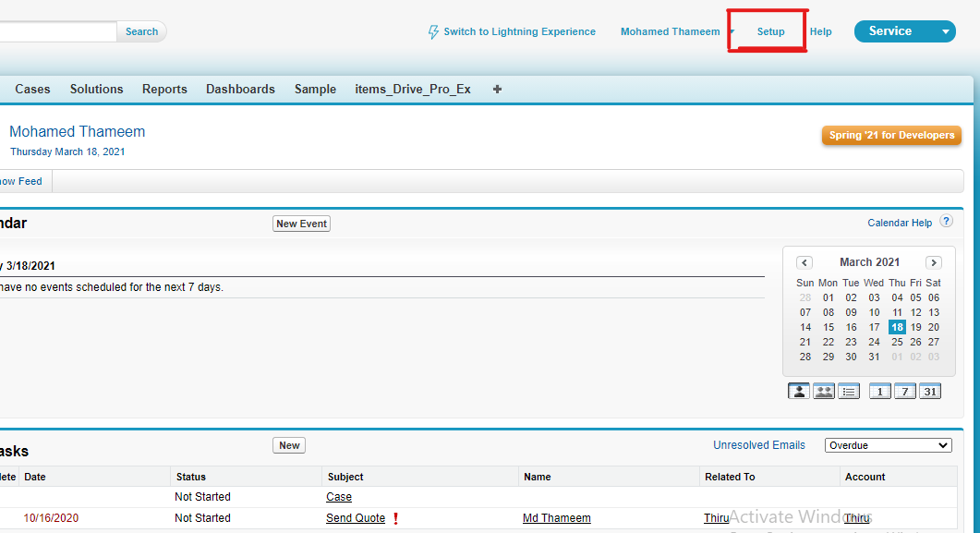Screen dimensions: 980x533
Task: Open the monthly calendar view icon
Action: pyautogui.click(x=930, y=391)
